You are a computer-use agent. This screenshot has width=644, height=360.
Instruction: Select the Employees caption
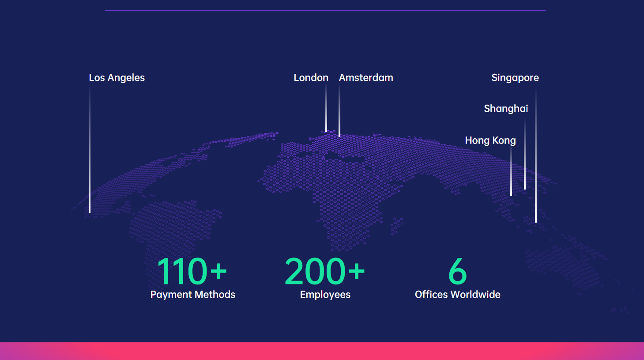(325, 295)
